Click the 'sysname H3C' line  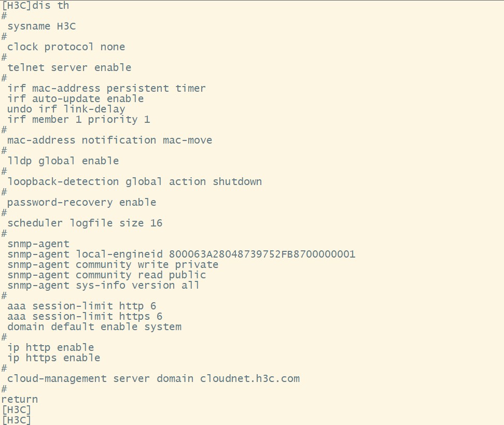41,26
